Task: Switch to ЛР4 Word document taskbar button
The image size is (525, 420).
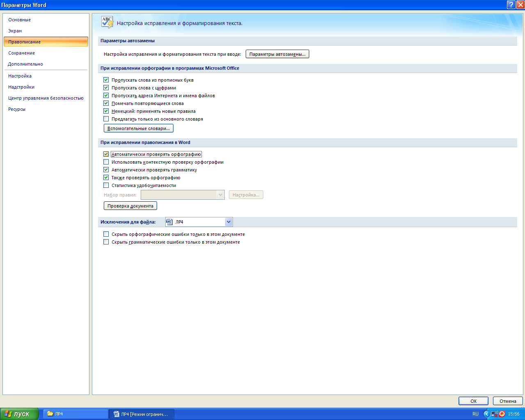Action: [142, 414]
